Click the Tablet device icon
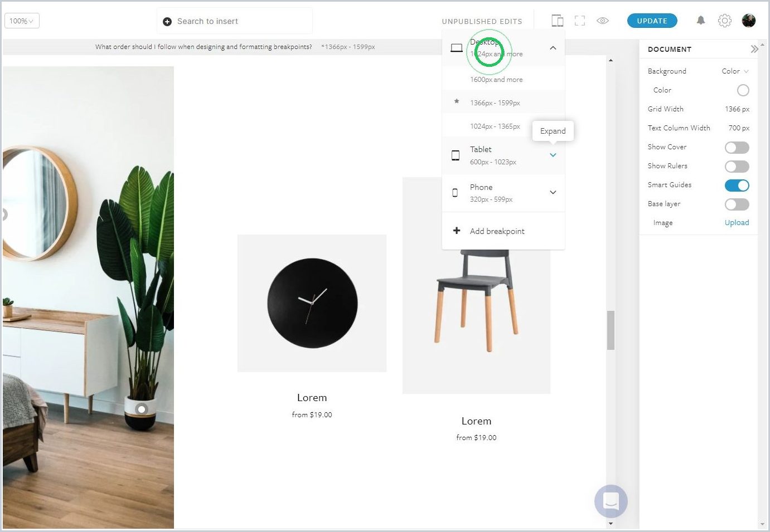Image resolution: width=770 pixels, height=532 pixels. pos(456,155)
